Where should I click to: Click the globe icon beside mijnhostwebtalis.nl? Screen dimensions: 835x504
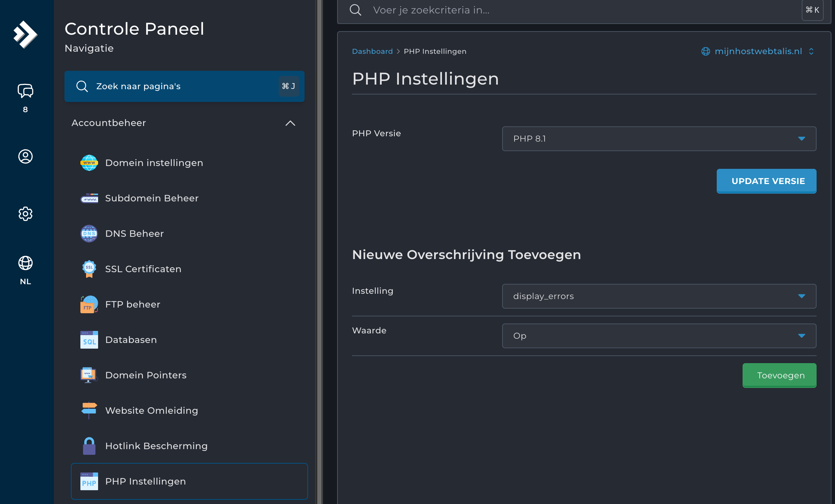click(706, 51)
